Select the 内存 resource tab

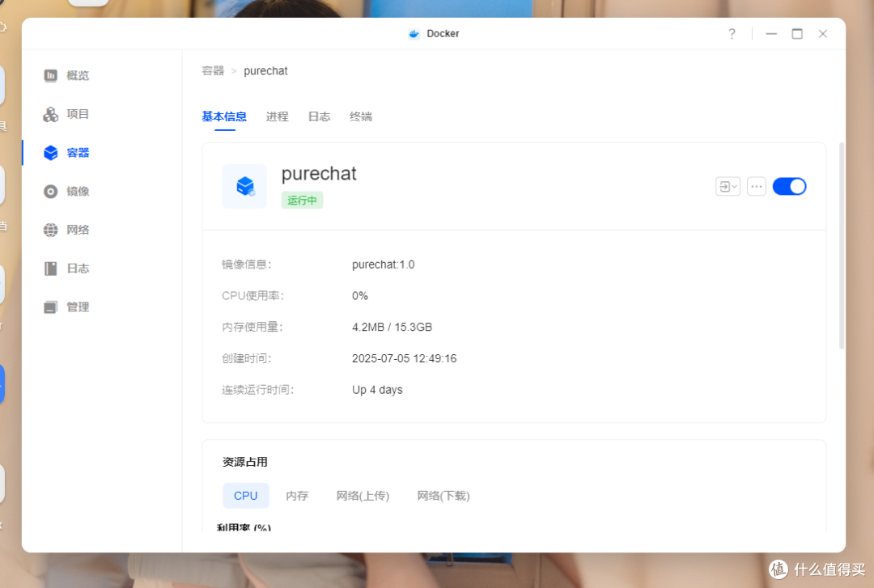(297, 496)
